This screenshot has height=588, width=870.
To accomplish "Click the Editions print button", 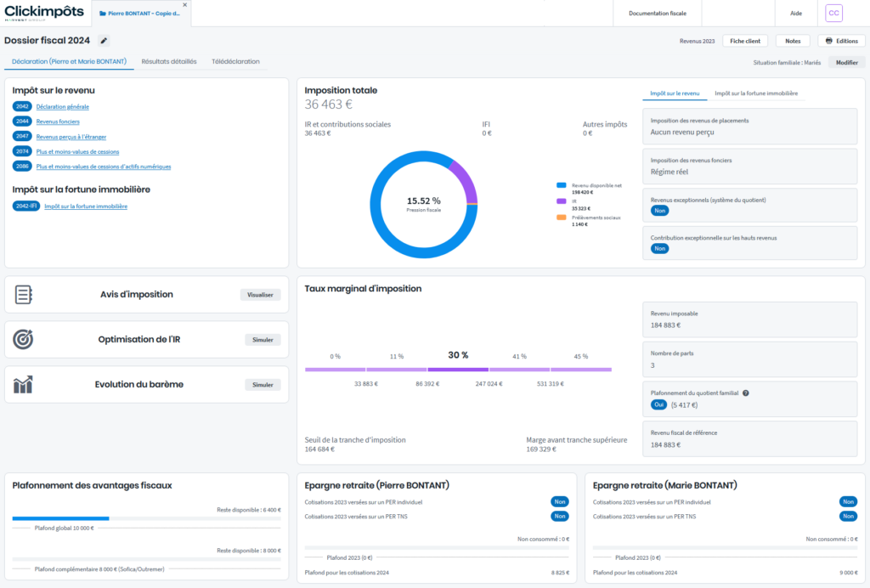I will point(841,41).
